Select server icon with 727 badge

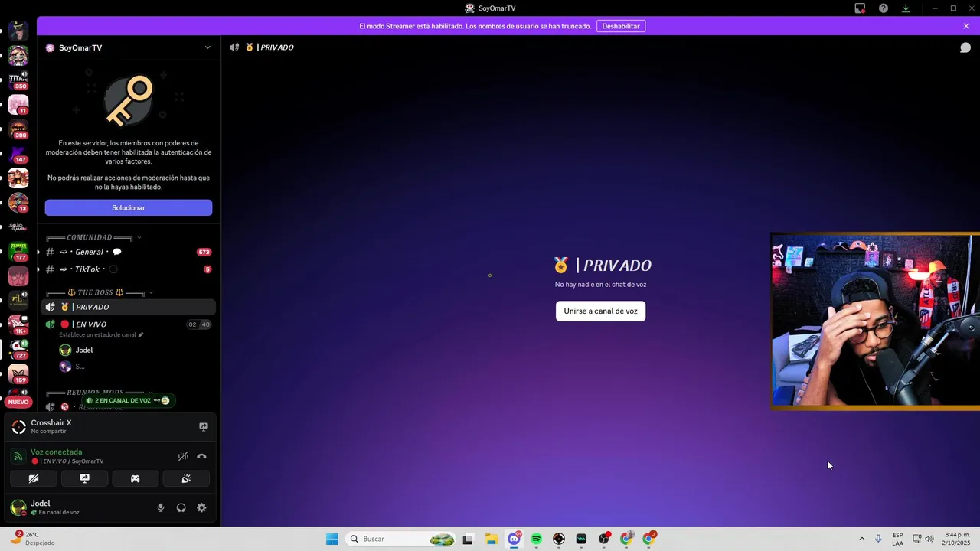18,350
